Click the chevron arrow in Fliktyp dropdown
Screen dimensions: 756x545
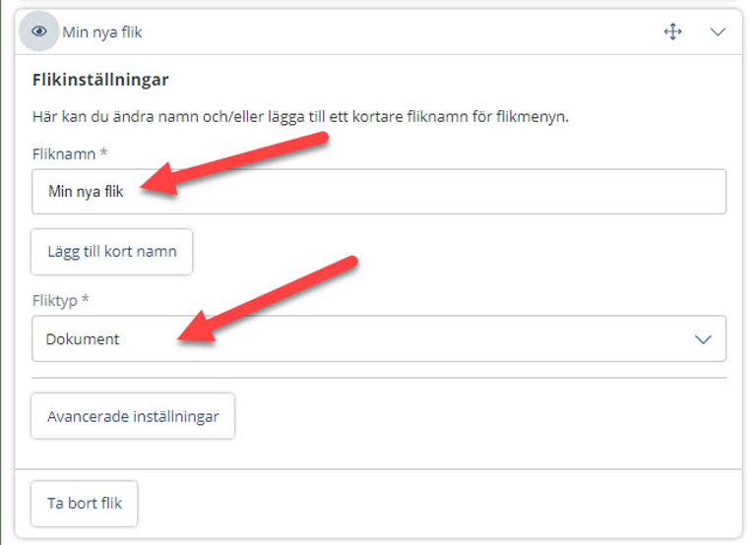pyautogui.click(x=703, y=339)
